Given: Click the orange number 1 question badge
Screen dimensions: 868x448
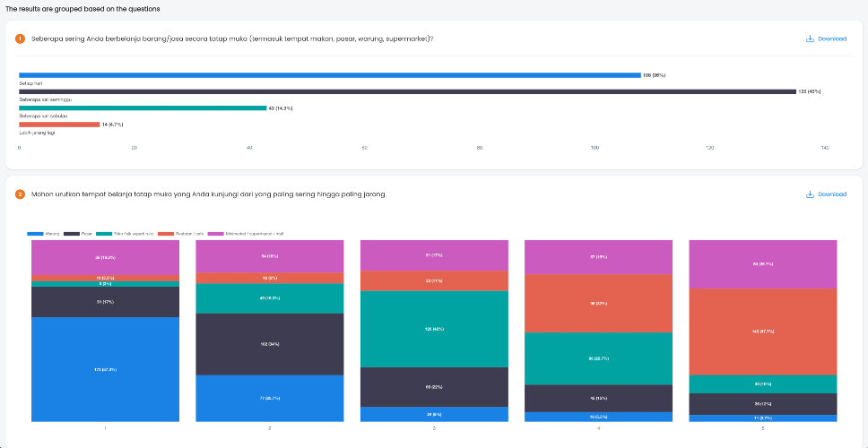Looking at the screenshot, I should [21, 39].
